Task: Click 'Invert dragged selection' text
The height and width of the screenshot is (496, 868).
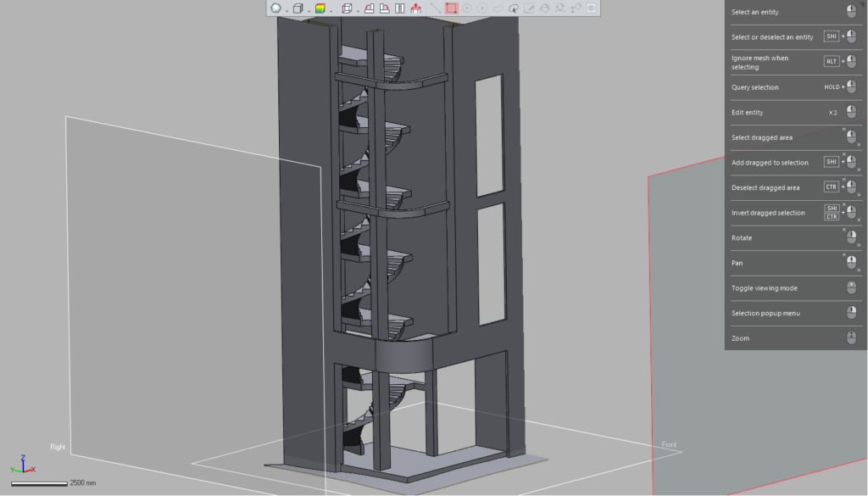Action: pos(768,213)
